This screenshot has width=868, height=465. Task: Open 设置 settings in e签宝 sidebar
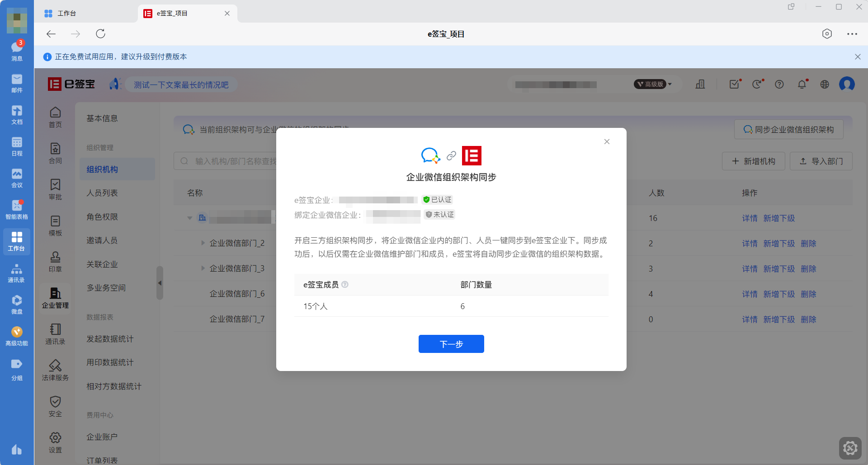pyautogui.click(x=55, y=442)
